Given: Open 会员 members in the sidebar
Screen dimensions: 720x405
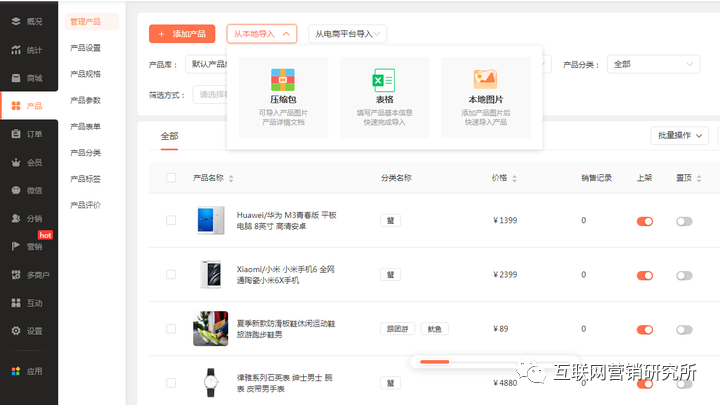Looking at the screenshot, I should (x=28, y=162).
